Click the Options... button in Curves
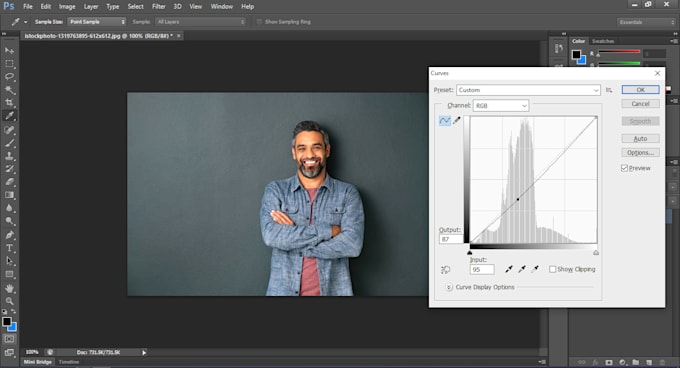 click(640, 153)
